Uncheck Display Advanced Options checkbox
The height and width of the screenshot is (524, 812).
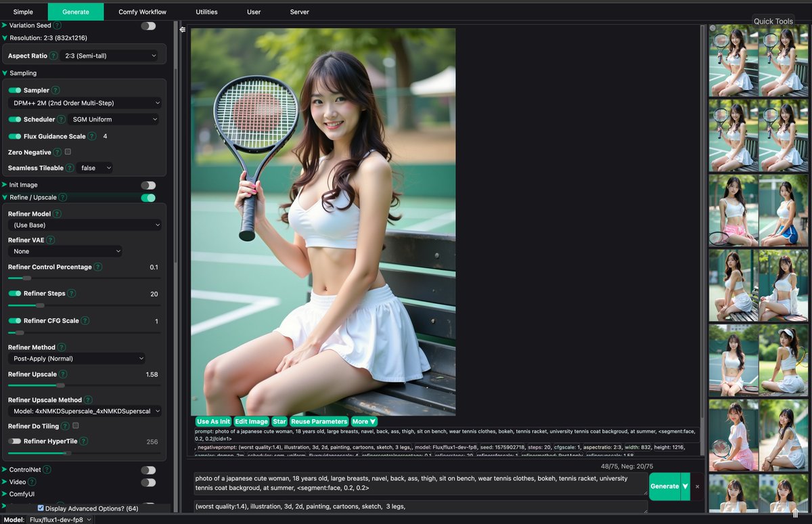40,508
